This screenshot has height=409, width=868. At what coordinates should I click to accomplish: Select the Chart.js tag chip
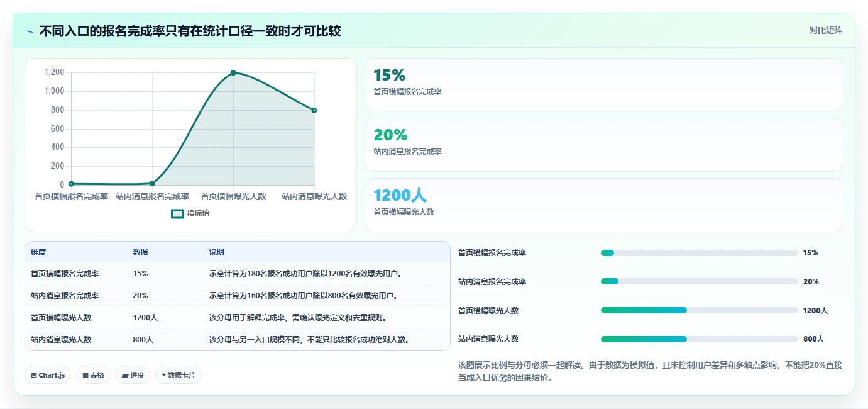pyautogui.click(x=48, y=375)
